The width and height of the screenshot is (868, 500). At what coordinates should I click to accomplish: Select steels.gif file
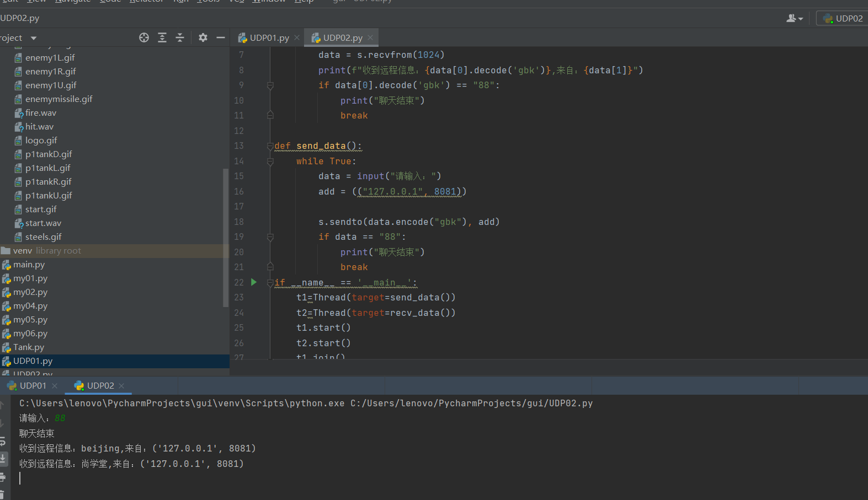click(x=43, y=237)
